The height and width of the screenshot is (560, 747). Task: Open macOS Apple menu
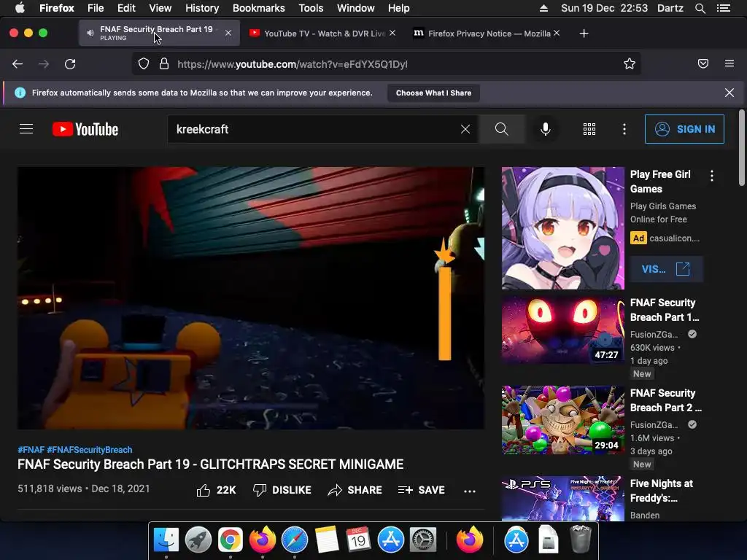pos(20,8)
